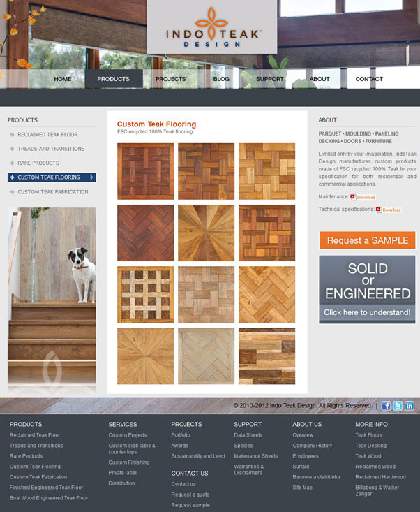Open the rustic horizontal planks thumbnail
The width and height of the screenshot is (420, 512).
point(267,356)
